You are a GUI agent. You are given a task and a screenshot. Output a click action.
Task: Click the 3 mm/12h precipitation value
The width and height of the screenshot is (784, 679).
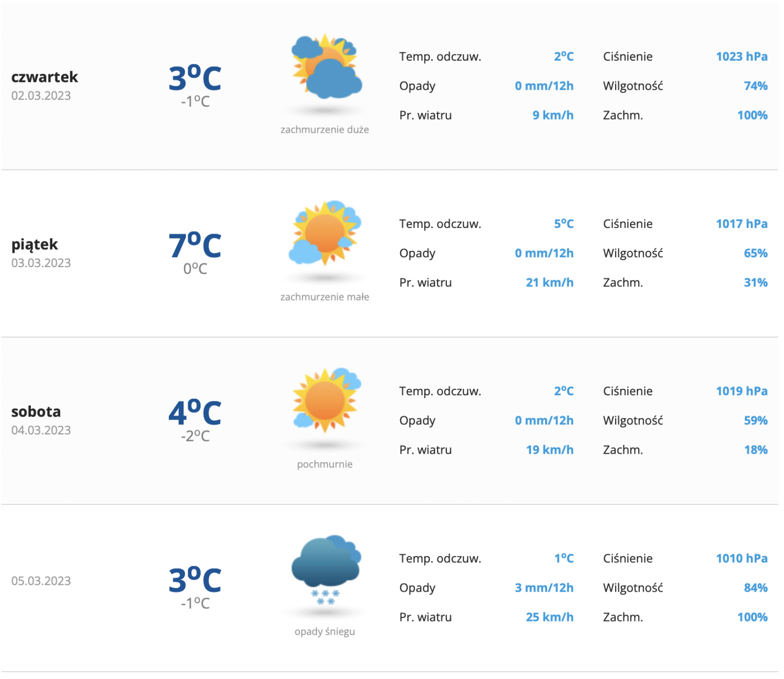tap(544, 588)
